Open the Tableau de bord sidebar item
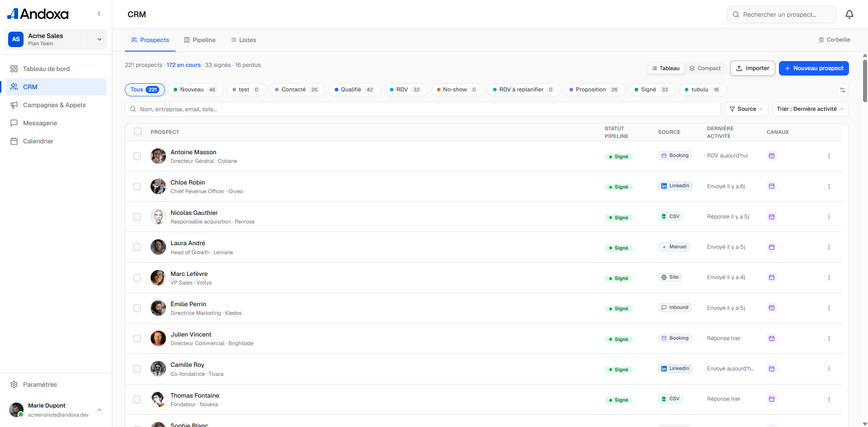 tap(56, 69)
